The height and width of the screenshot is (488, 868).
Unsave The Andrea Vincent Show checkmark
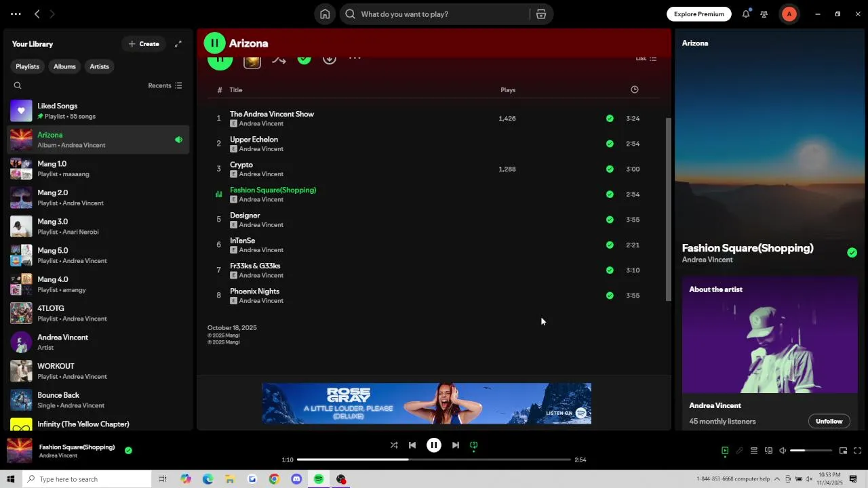610,119
